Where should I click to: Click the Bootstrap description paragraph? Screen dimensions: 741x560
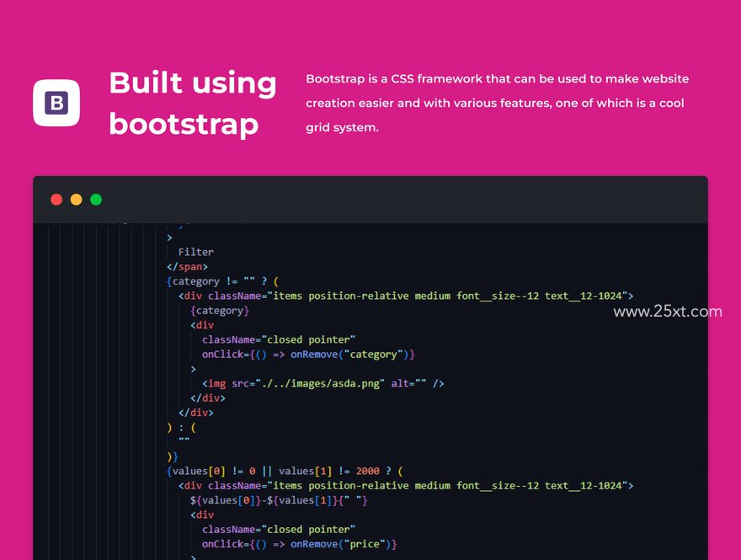coord(497,103)
